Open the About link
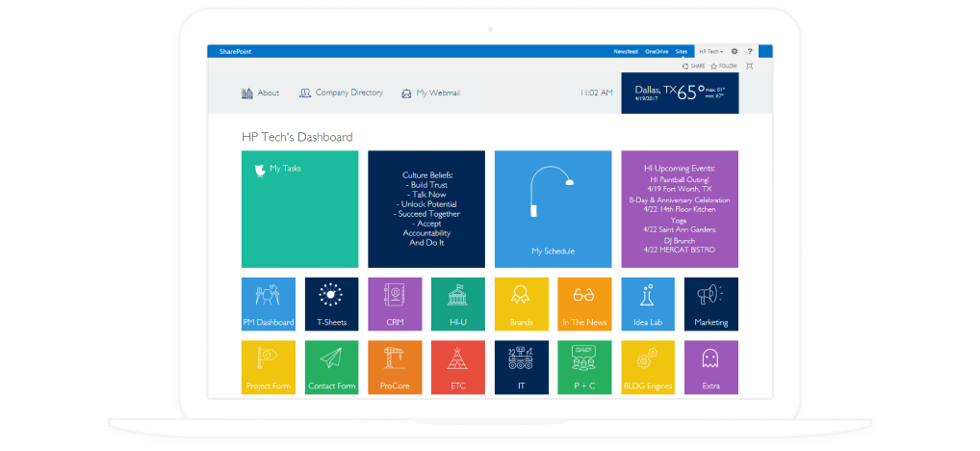Screen dimensions: 980x451 click(269, 93)
